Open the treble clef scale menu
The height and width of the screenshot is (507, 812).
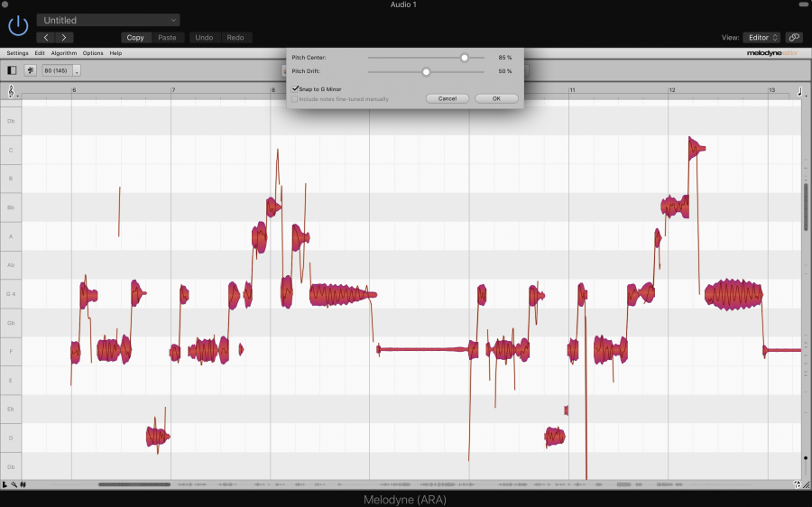[12, 92]
